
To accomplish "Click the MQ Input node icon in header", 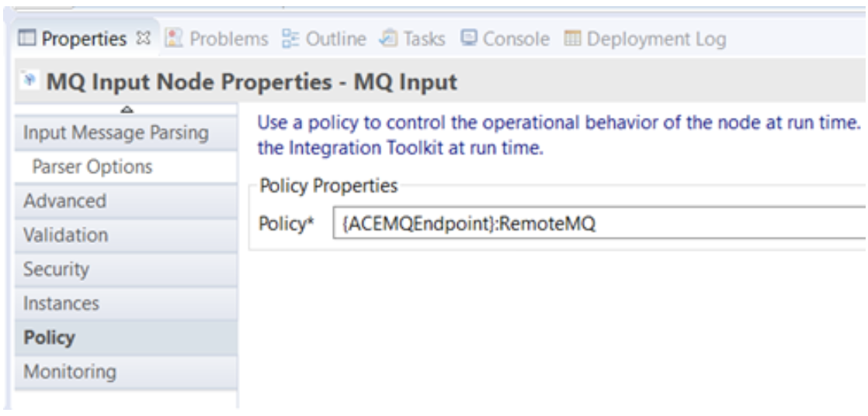I will [30, 81].
